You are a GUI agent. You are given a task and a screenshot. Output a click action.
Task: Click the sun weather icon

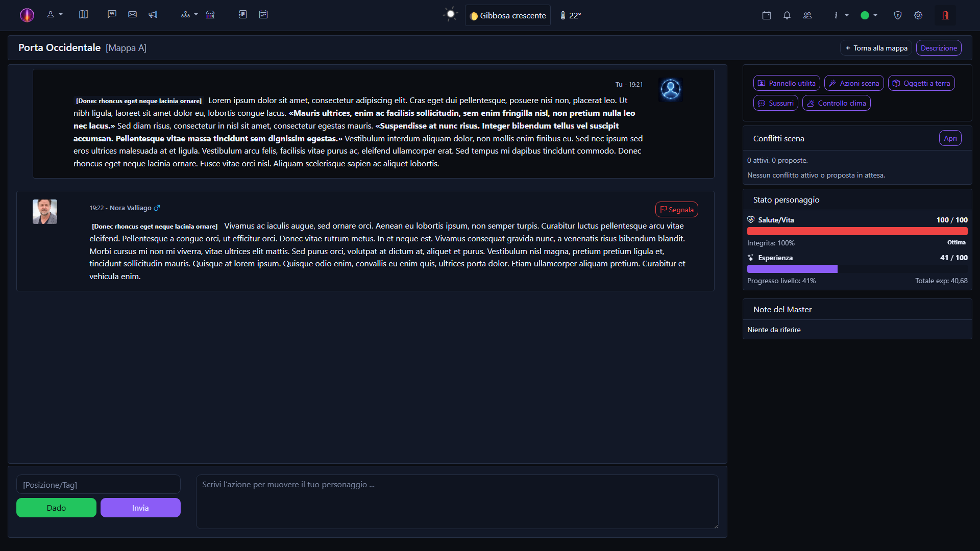click(x=450, y=14)
